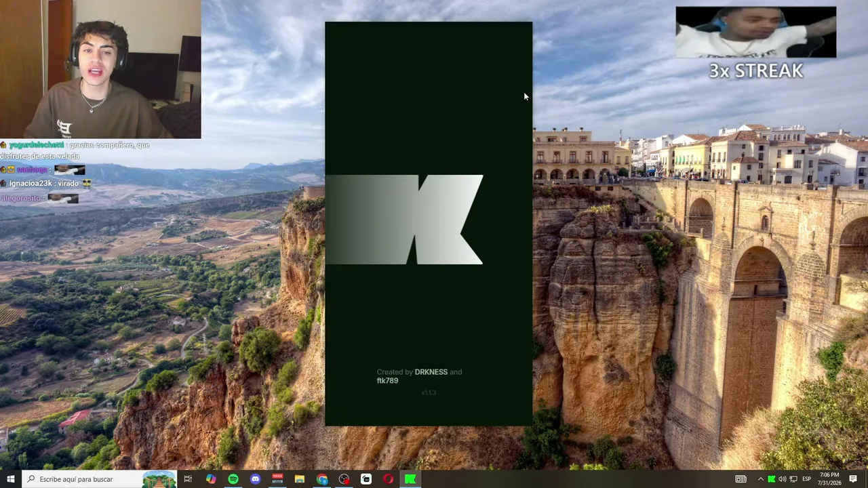The height and width of the screenshot is (488, 868).
Task: Click the streak webcam thumbnail
Action: tap(756, 33)
